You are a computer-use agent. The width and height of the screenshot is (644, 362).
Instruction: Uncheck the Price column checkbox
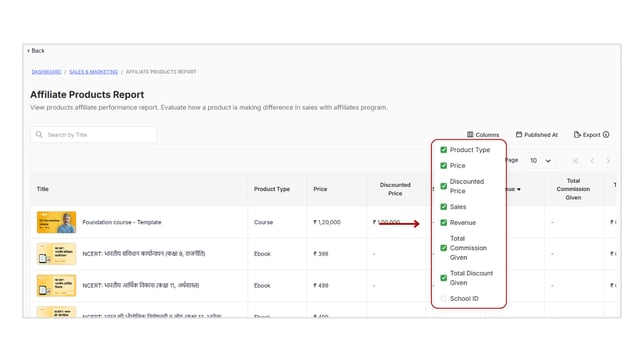coord(444,166)
